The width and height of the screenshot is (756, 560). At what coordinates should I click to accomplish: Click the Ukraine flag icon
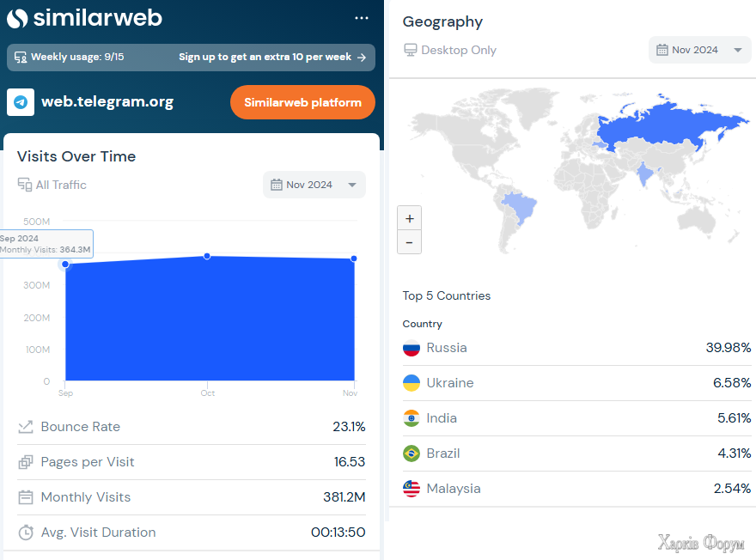coord(412,383)
